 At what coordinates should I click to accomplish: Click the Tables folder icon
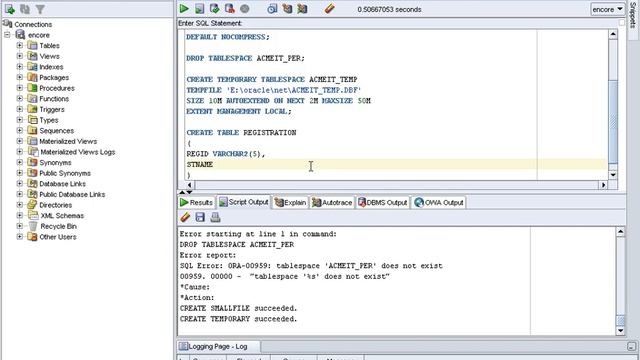pos(32,45)
